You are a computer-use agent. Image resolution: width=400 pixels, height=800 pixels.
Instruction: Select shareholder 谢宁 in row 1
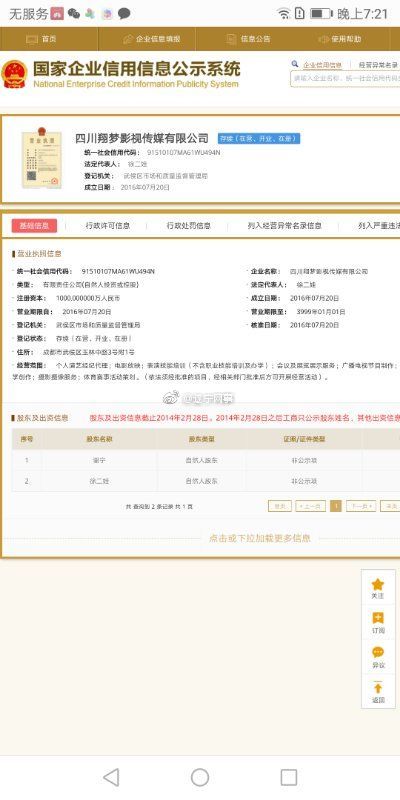[99, 460]
